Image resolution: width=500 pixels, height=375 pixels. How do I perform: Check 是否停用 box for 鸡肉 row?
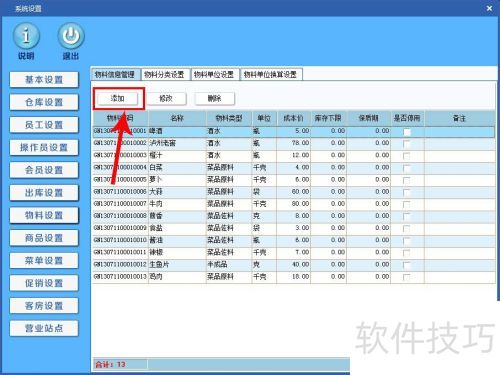point(407,277)
